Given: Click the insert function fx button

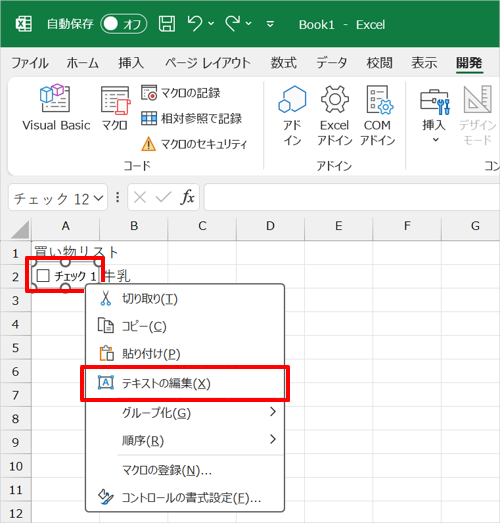Looking at the screenshot, I should click(187, 197).
